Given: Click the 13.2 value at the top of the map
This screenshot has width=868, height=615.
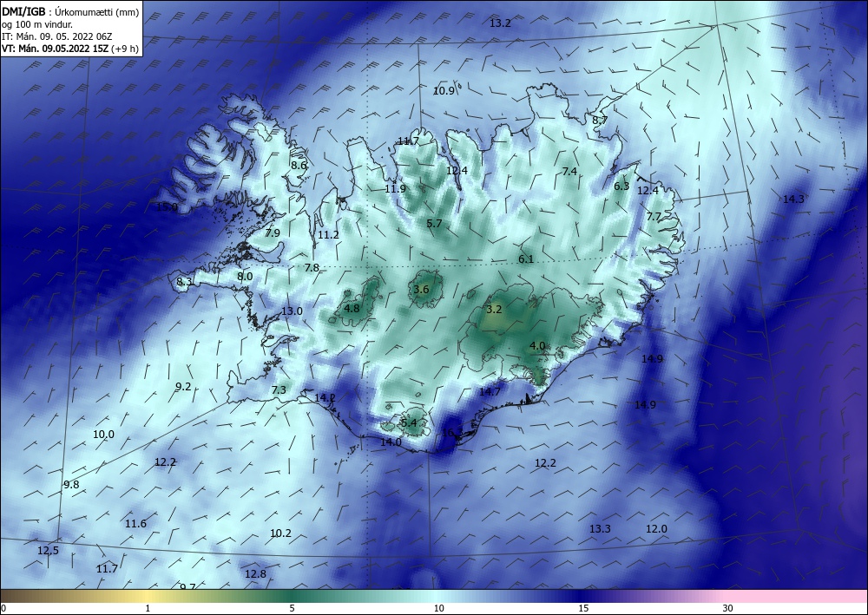Looking at the screenshot, I should (501, 23).
